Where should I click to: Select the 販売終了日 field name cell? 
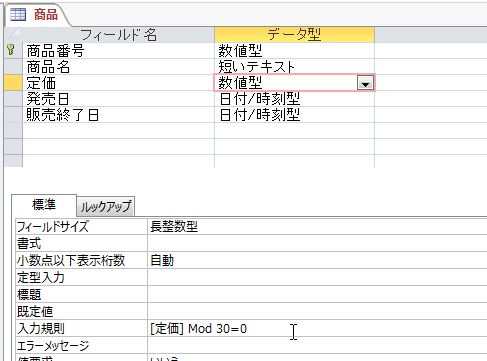coord(118,114)
